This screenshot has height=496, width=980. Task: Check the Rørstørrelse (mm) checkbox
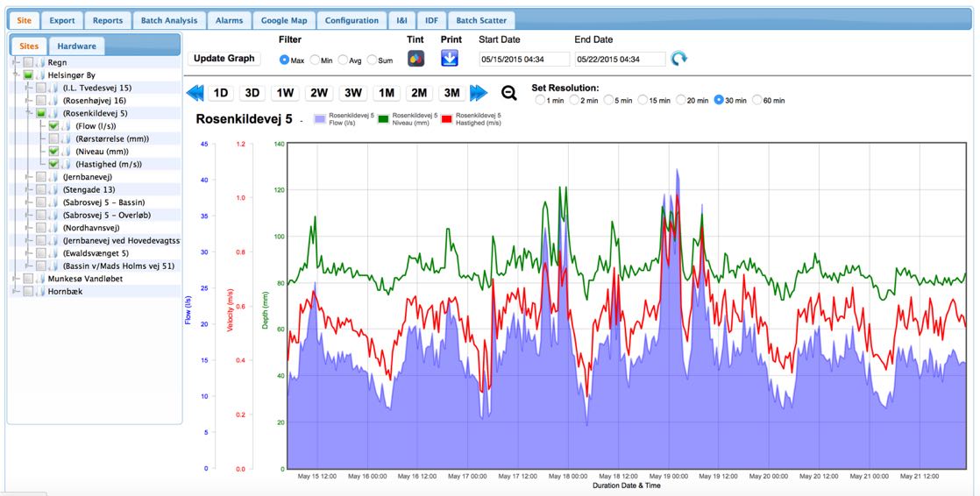53,138
